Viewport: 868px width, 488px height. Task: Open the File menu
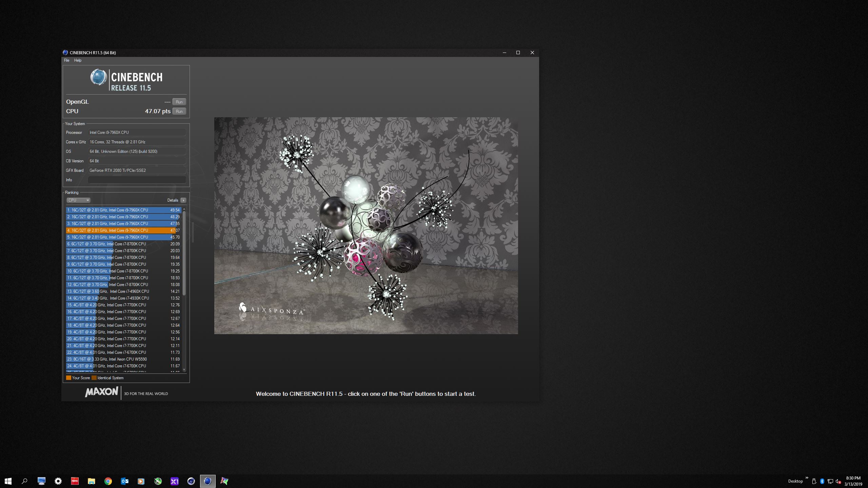point(66,60)
